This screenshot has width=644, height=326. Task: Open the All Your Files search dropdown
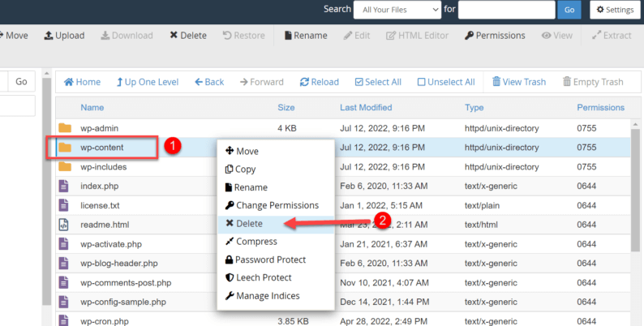tap(397, 10)
